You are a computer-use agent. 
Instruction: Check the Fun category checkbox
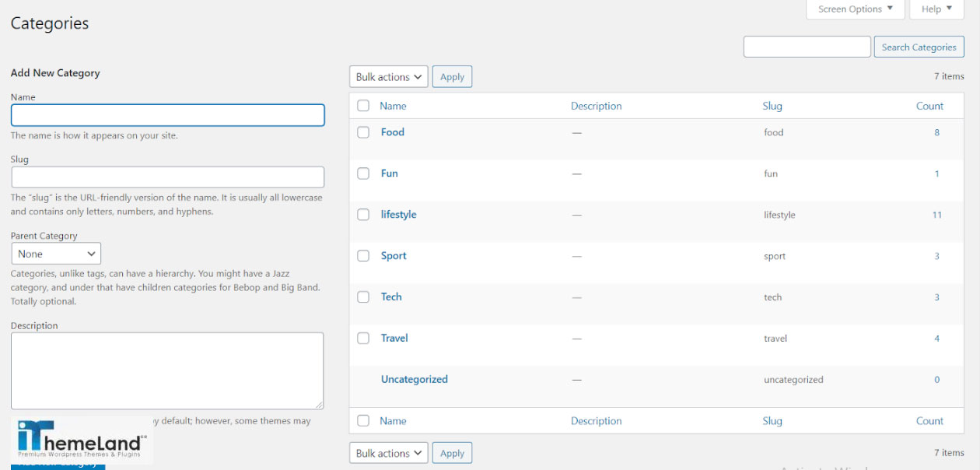pyautogui.click(x=363, y=174)
